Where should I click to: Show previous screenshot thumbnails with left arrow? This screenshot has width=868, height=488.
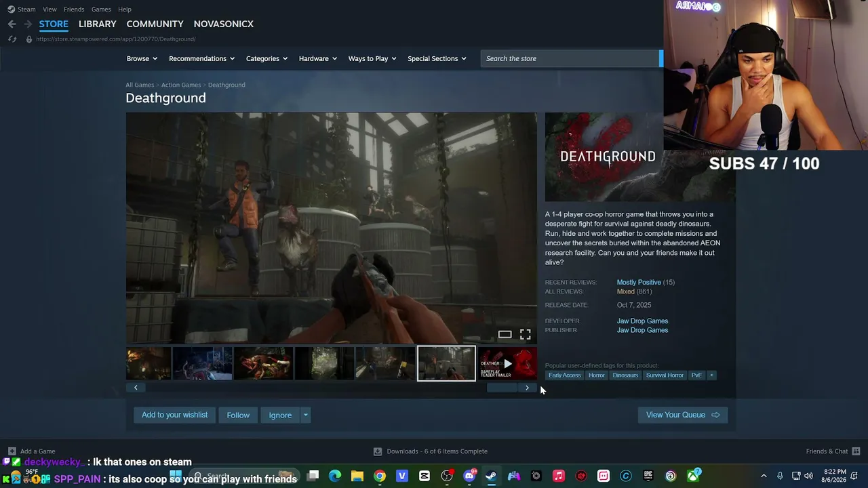pos(136,388)
